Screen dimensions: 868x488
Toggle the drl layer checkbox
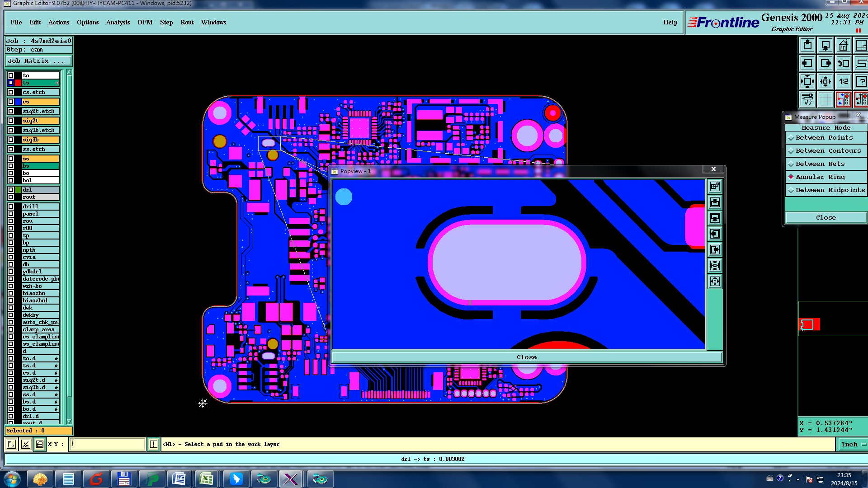tap(11, 190)
